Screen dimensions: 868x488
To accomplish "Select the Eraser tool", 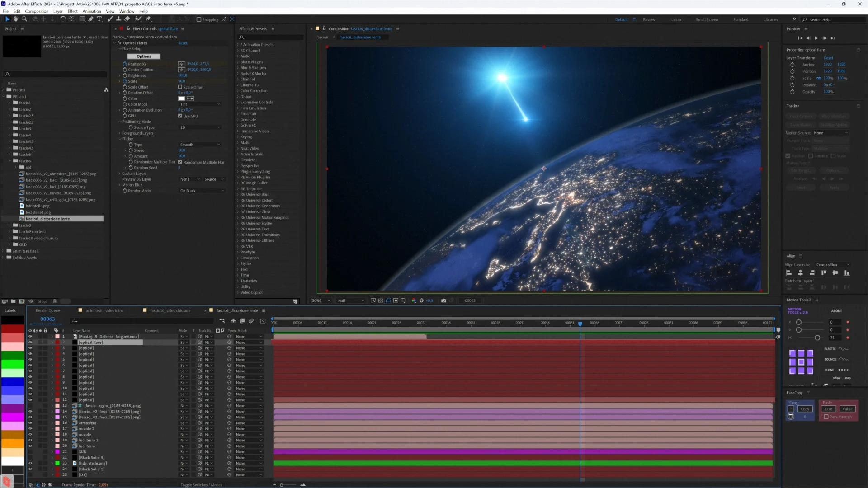I will (127, 19).
